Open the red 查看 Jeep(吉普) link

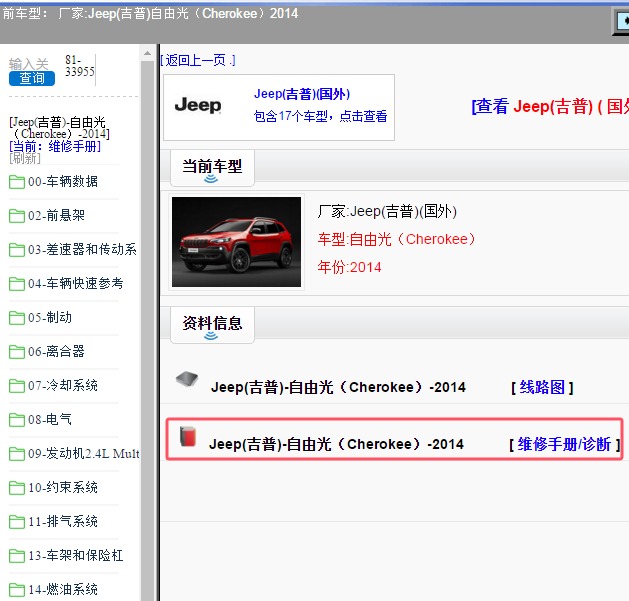[x=550, y=107]
